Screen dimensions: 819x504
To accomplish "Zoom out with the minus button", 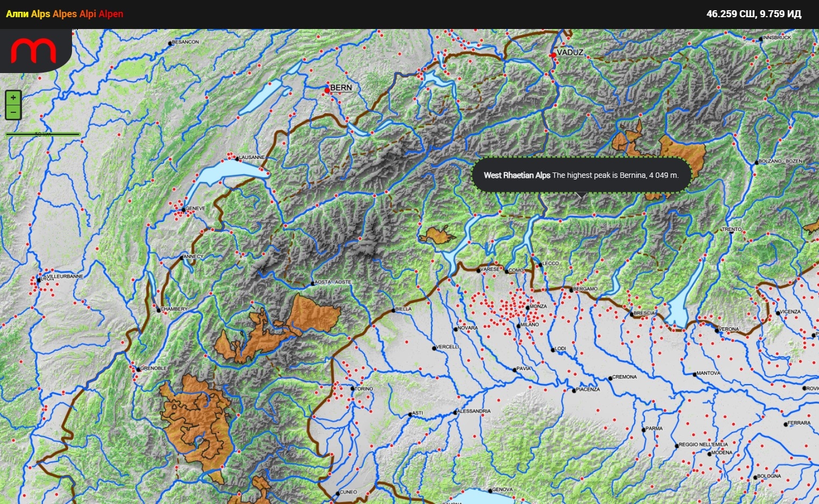I will 13,112.
